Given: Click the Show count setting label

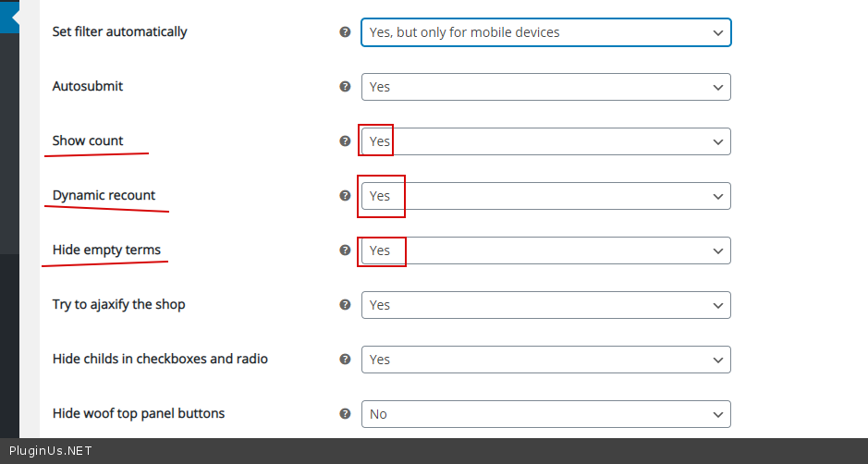Looking at the screenshot, I should coord(88,140).
